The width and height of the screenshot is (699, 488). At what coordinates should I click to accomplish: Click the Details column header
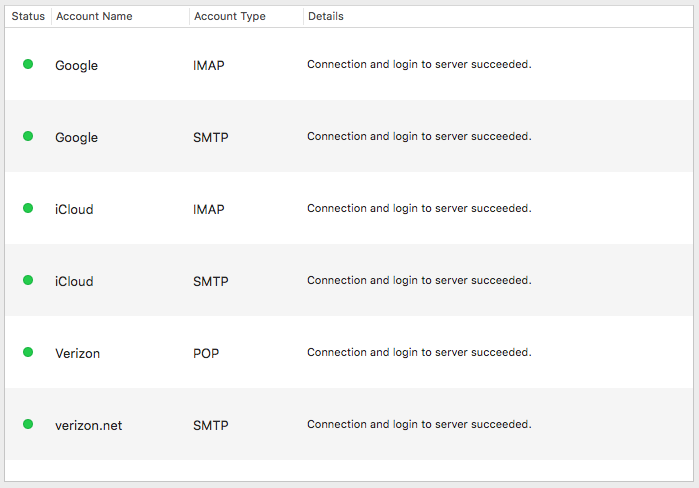[x=326, y=17]
